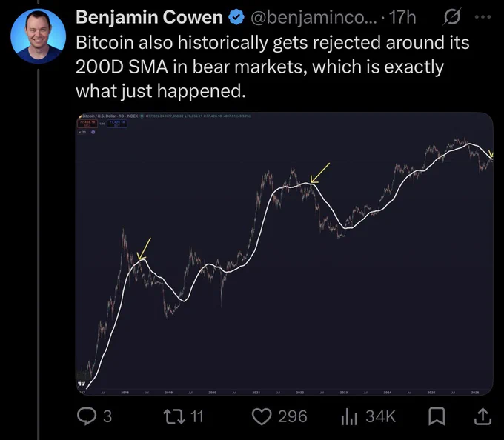504x440 pixels.
Task: Open the share upload icon
Action: (483, 416)
